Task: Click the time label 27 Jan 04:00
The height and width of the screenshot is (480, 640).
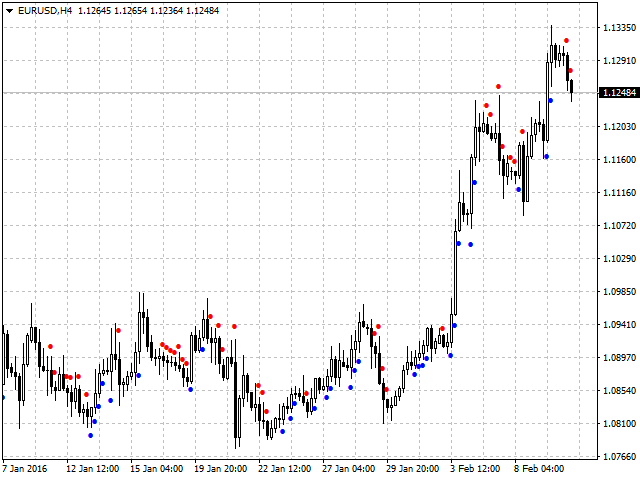Action: pyautogui.click(x=348, y=469)
